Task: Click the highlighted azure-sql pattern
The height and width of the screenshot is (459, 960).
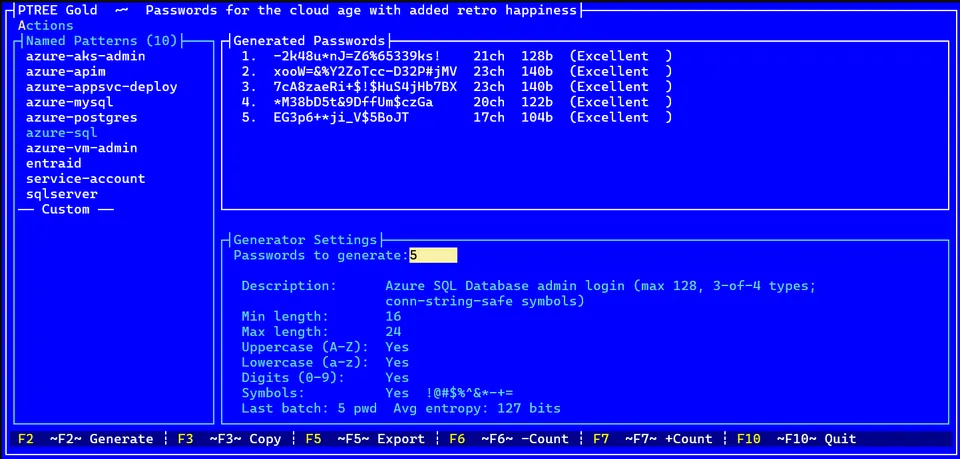Action: tap(62, 133)
